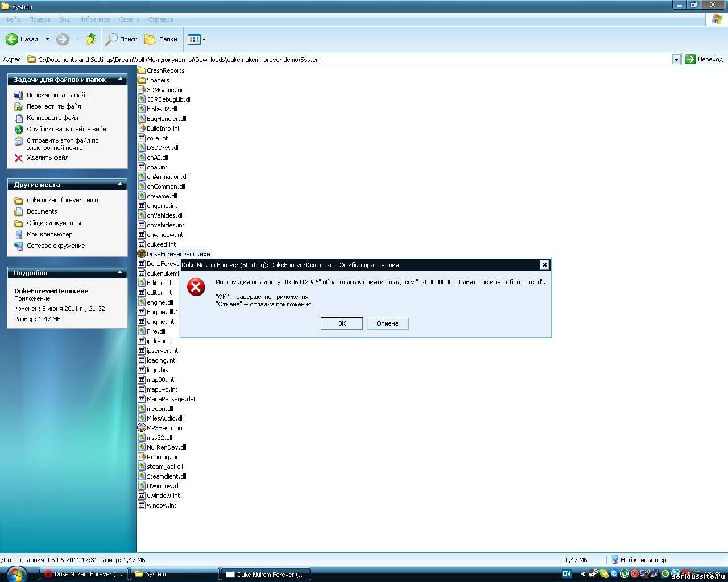
Task: Select MilesAudio.dll file icon
Action: tap(142, 418)
